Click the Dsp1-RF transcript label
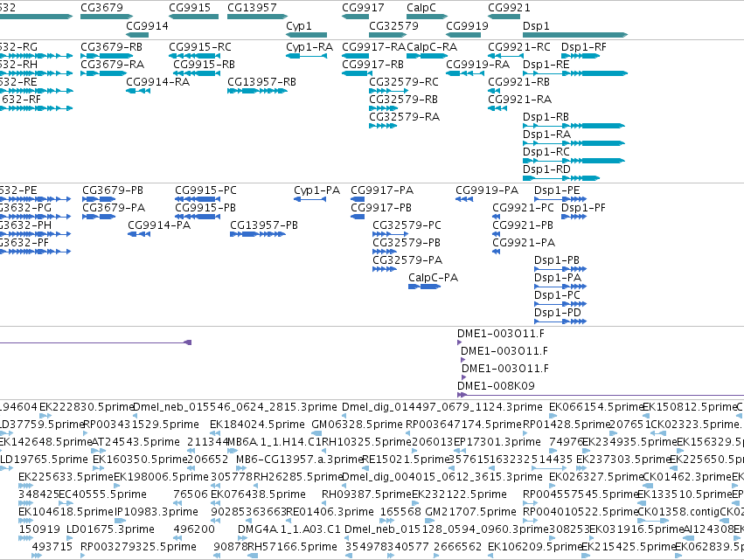 (x=584, y=47)
